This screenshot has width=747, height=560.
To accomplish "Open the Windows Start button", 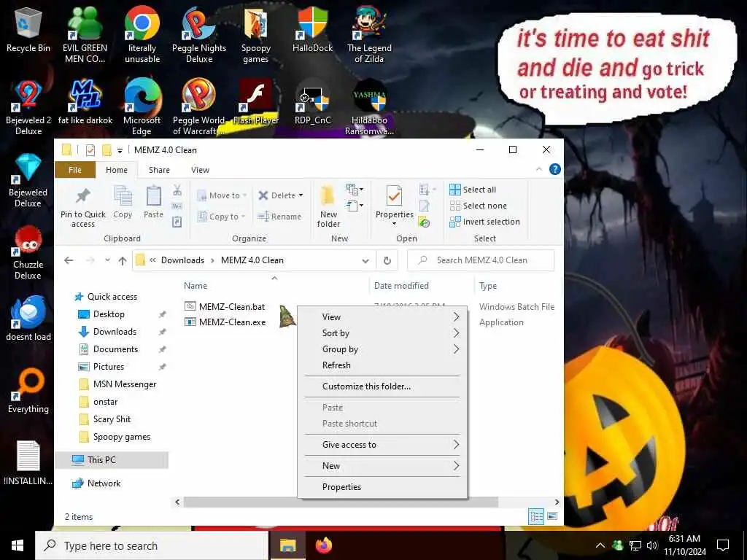I will [18, 545].
